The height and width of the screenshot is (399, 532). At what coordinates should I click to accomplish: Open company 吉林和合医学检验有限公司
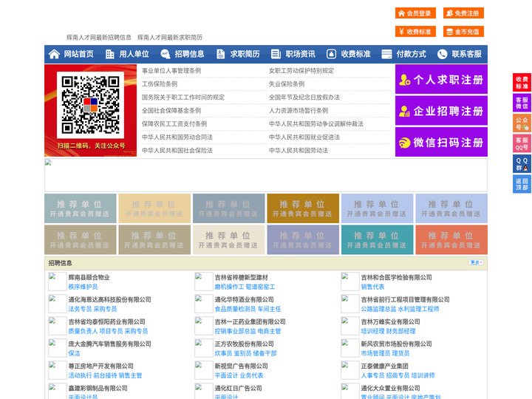coord(396,277)
